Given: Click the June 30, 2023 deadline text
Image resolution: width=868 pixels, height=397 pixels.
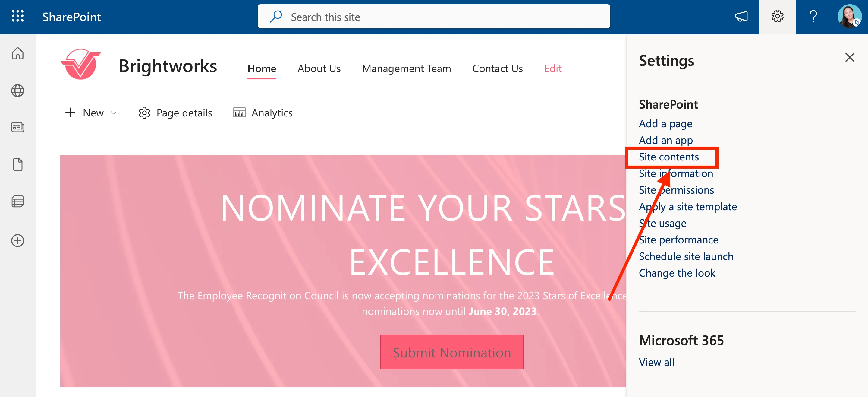Looking at the screenshot, I should (502, 311).
